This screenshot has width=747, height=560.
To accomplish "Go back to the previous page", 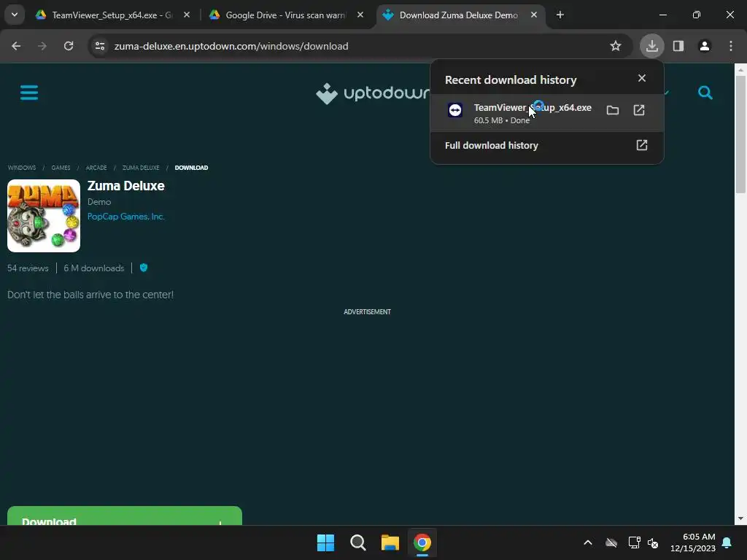I will click(16, 46).
